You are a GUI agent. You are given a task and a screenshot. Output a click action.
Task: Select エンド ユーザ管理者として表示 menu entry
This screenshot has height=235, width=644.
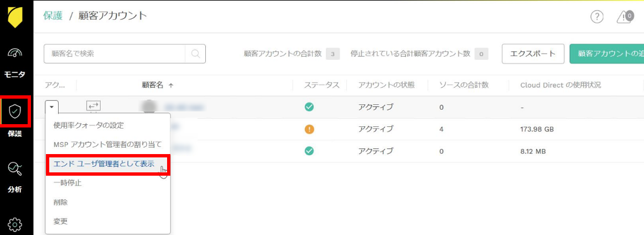[x=103, y=164]
